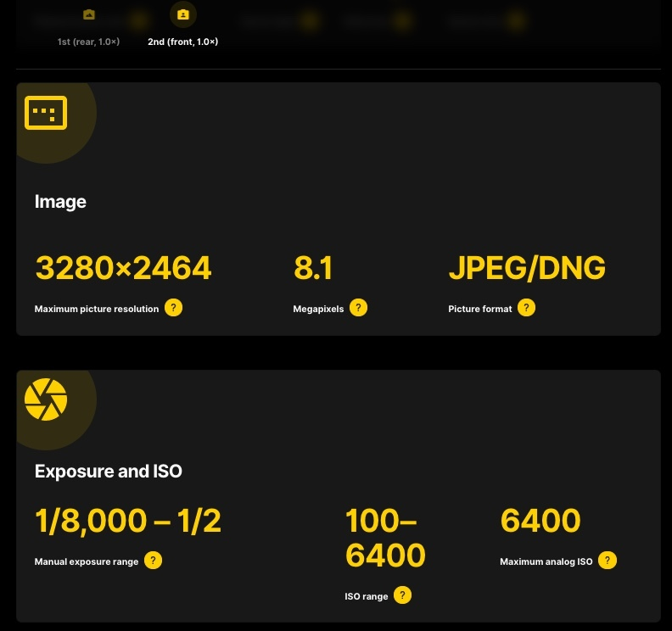This screenshot has width=672, height=631.
Task: Click the Manual exposure range label
Action: click(x=87, y=561)
